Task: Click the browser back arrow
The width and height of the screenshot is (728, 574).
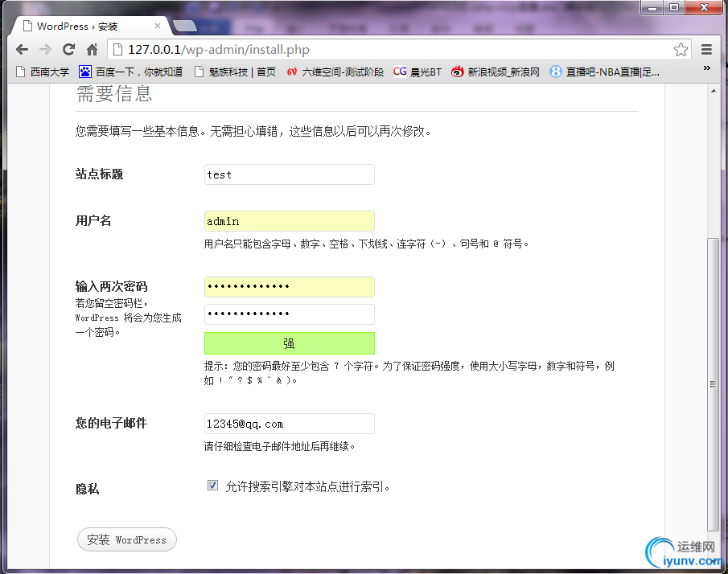Action: 22,50
